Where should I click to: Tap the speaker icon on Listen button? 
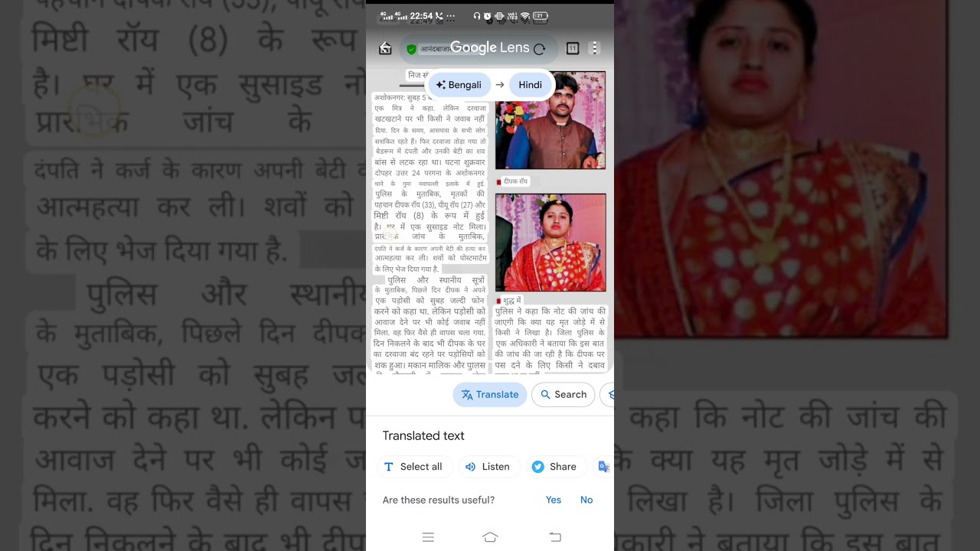coord(471,467)
